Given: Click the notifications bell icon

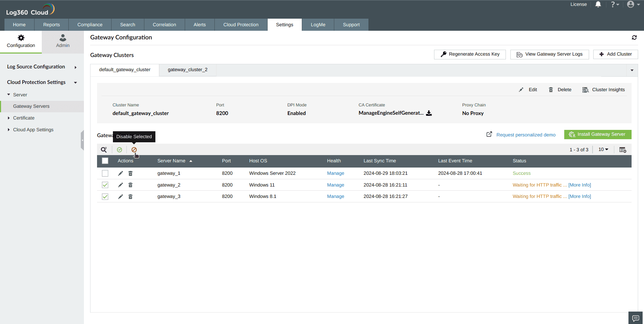Looking at the screenshot, I should click(x=598, y=4).
